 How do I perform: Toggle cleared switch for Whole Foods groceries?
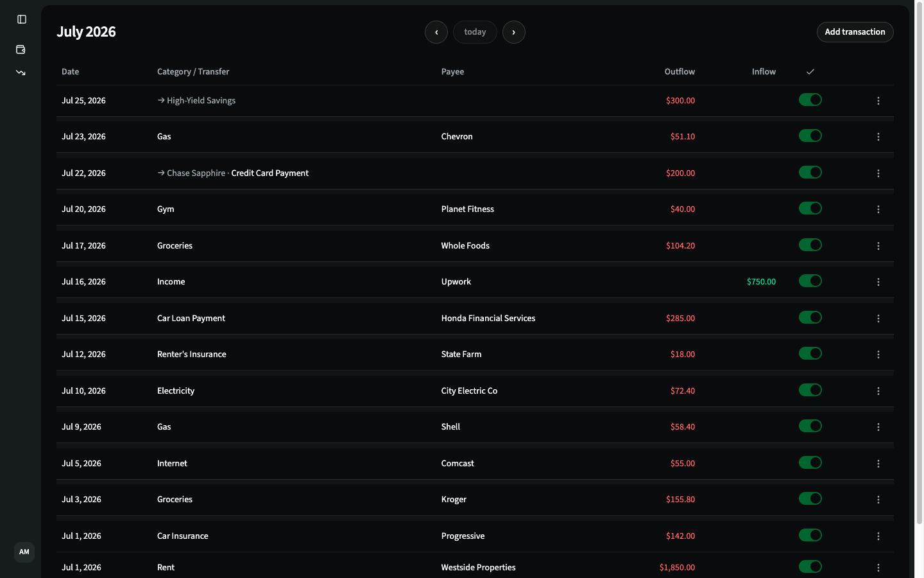[810, 245]
